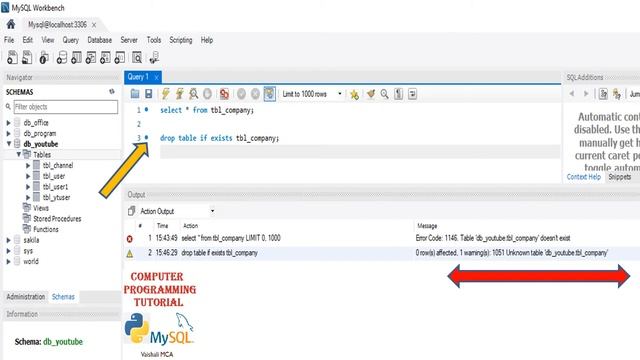Open the Server menu
The height and width of the screenshot is (360, 640).
point(129,40)
